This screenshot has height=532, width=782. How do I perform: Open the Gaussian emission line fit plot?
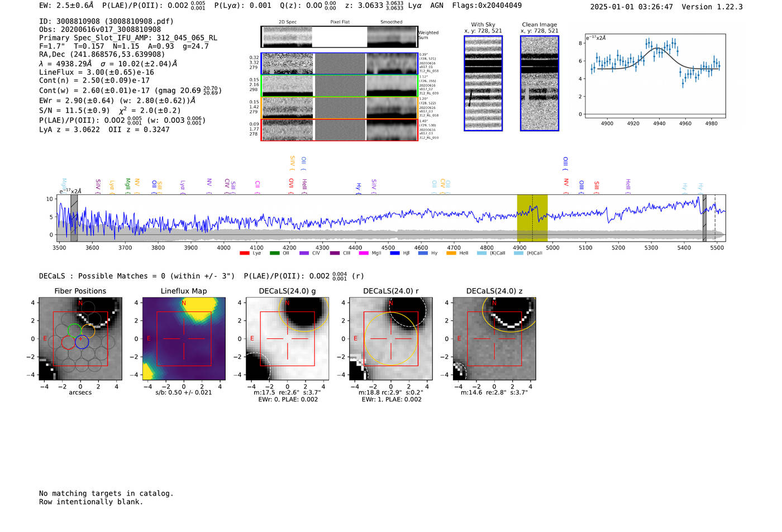pyautogui.click(x=655, y=76)
